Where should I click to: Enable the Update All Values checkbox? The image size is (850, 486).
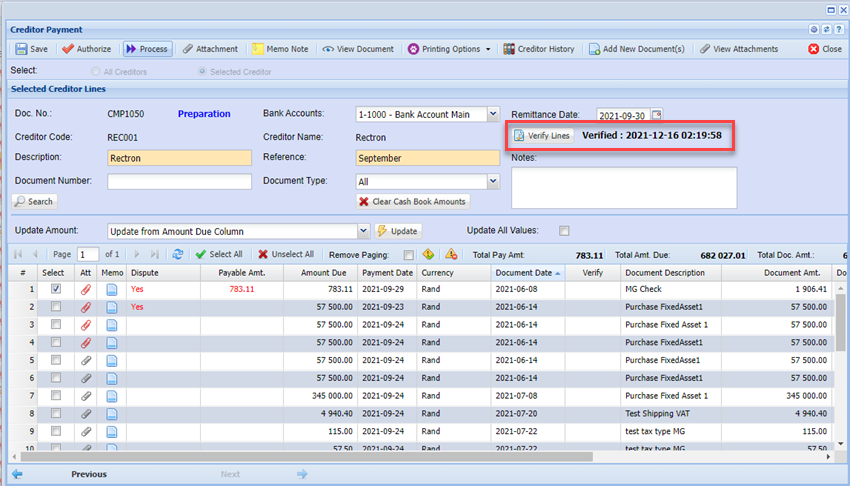point(564,231)
